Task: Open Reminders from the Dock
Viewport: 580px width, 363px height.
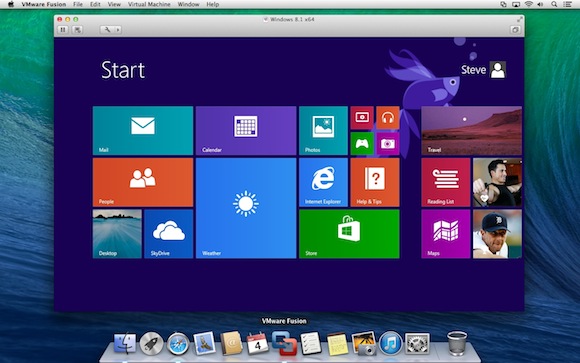Action: click(311, 343)
